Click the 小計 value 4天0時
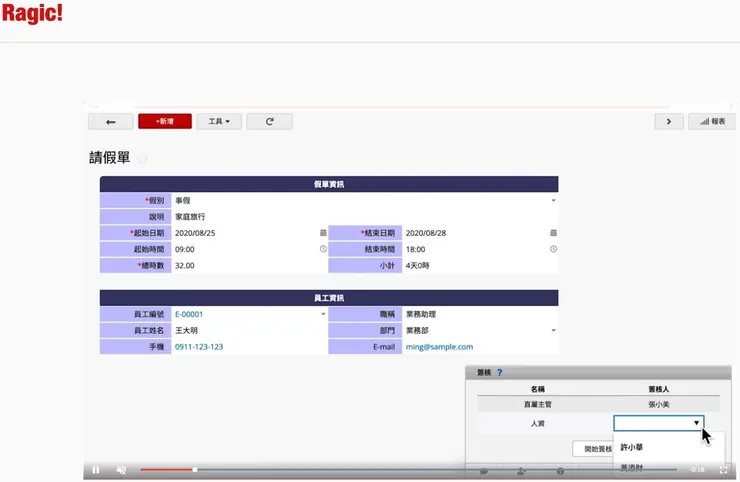This screenshot has width=740, height=482. coord(418,265)
